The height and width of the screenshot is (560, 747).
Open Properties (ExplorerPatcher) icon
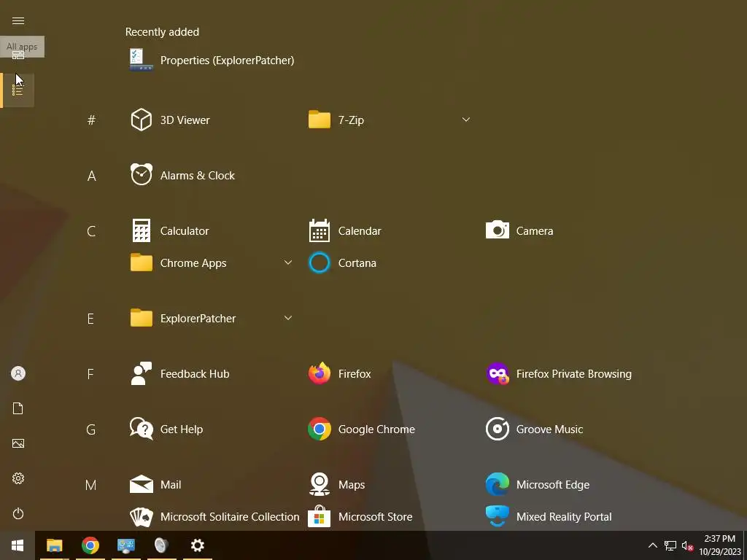tap(141, 60)
